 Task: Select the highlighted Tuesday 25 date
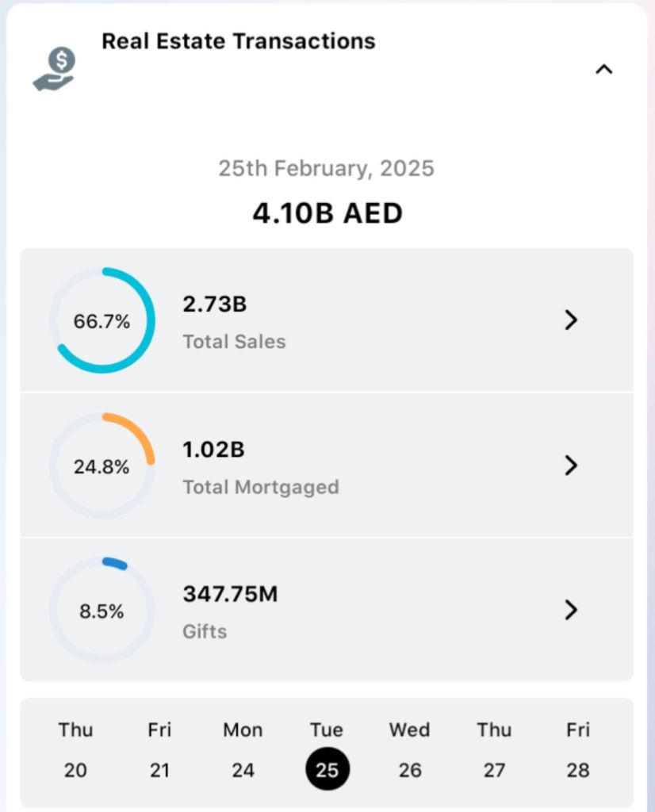click(327, 768)
